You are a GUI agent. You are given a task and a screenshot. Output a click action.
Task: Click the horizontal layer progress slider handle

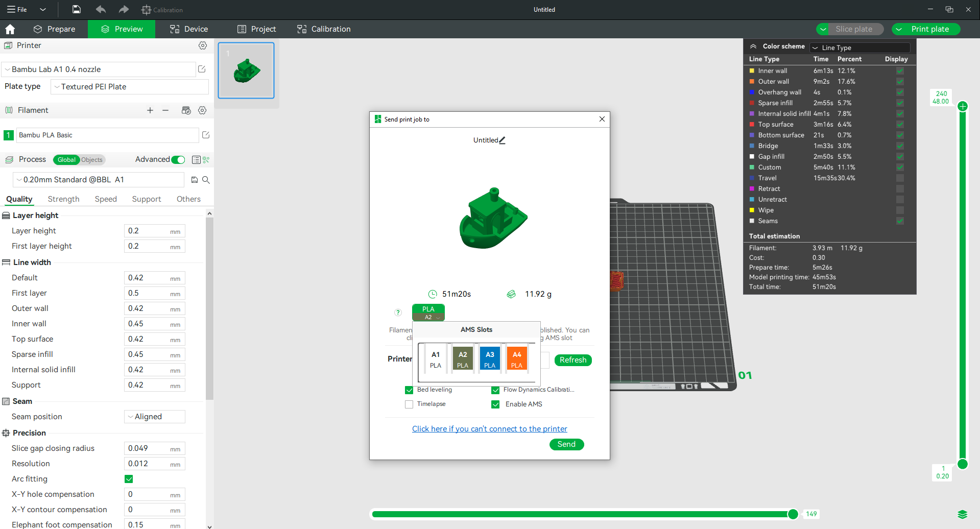coord(793,514)
